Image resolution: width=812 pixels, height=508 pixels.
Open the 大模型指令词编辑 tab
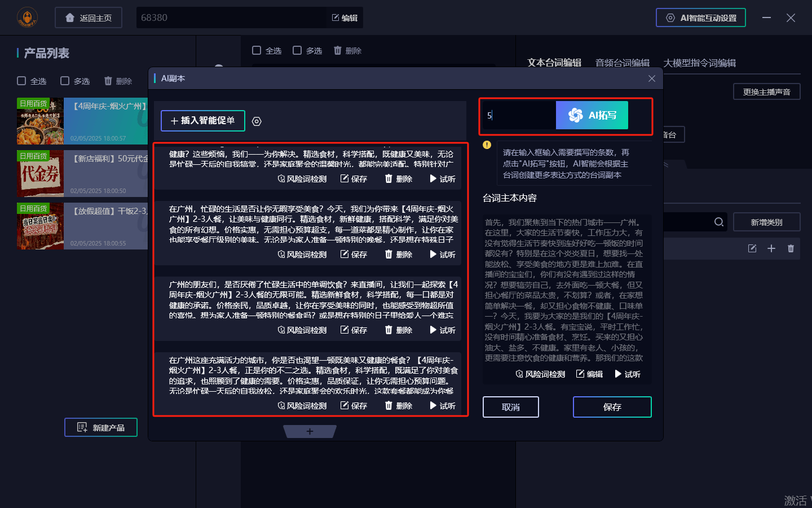[x=699, y=63]
